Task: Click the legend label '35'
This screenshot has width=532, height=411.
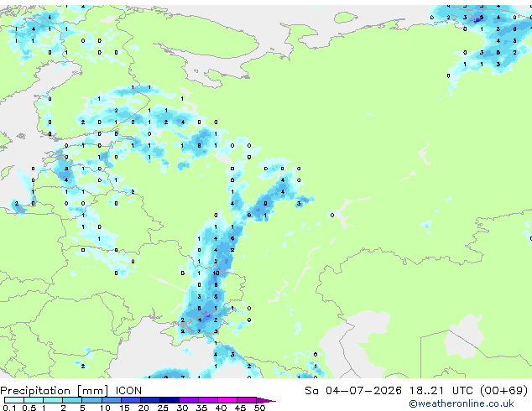Action: click(x=201, y=408)
